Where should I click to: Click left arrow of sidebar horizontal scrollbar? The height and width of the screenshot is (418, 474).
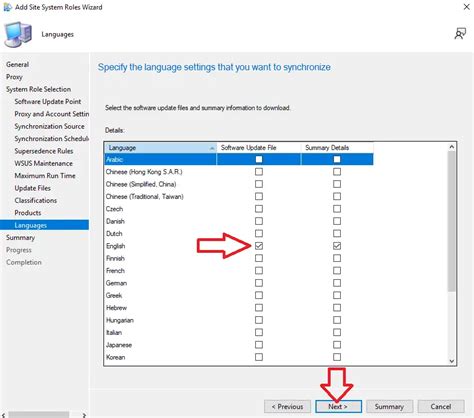[4, 415]
